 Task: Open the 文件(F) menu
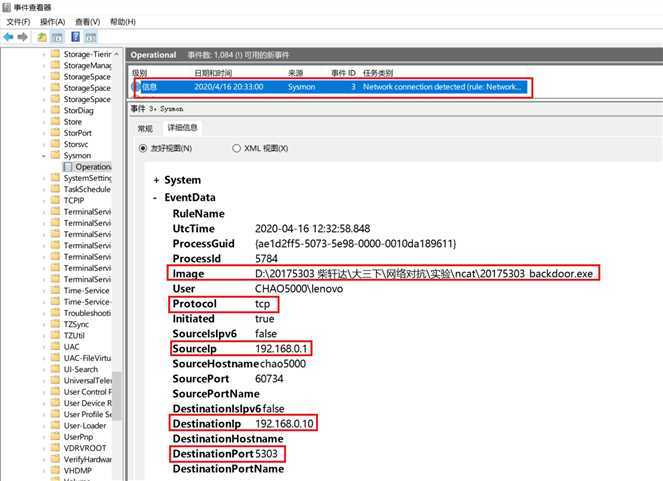pos(18,22)
